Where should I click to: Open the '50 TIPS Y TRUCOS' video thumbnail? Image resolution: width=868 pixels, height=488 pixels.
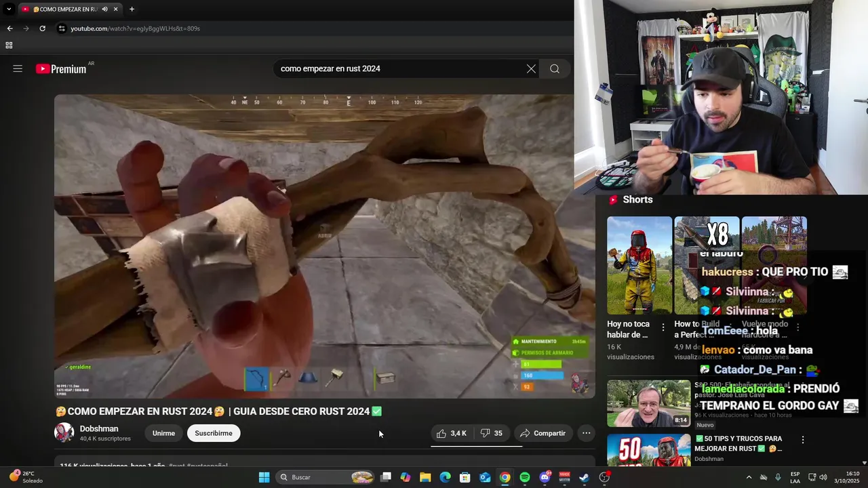tap(648, 451)
